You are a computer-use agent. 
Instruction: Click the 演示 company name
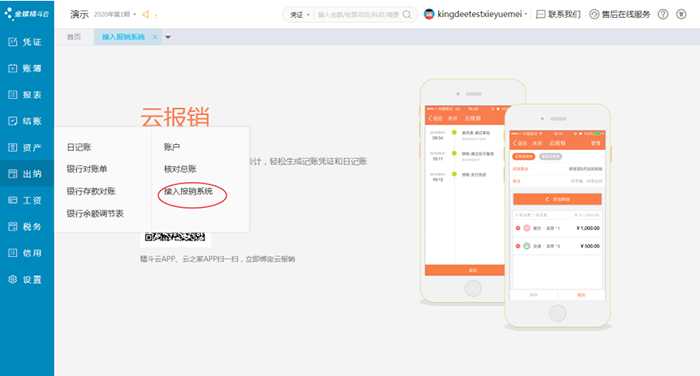pyautogui.click(x=79, y=14)
